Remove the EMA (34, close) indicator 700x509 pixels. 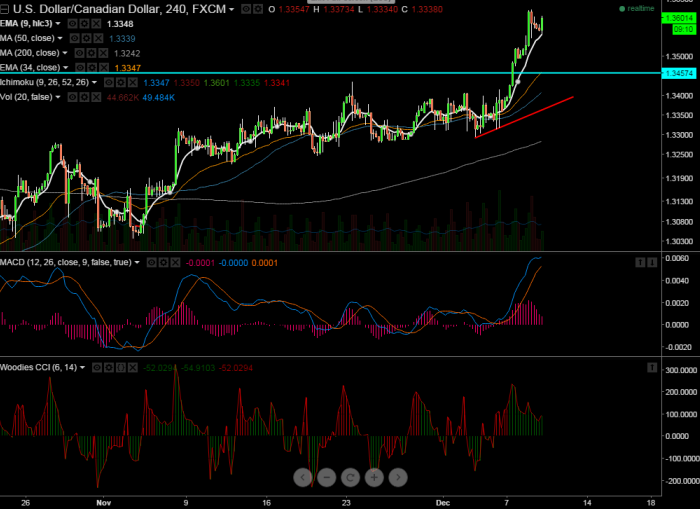pyautogui.click(x=104, y=68)
